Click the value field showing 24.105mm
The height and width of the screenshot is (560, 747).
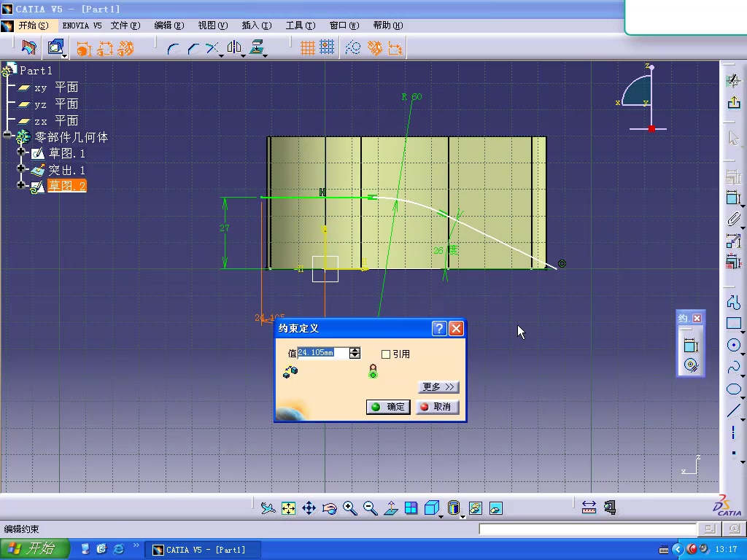[323, 353]
